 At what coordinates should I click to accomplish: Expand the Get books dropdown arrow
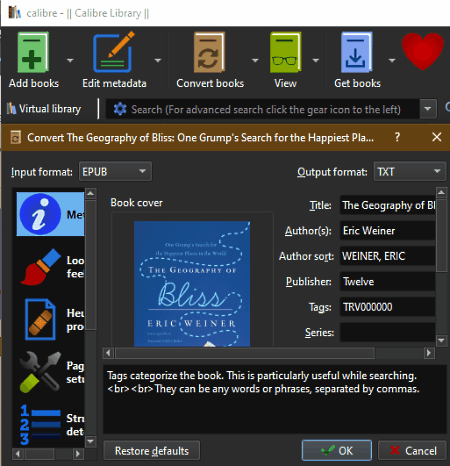tap(392, 60)
